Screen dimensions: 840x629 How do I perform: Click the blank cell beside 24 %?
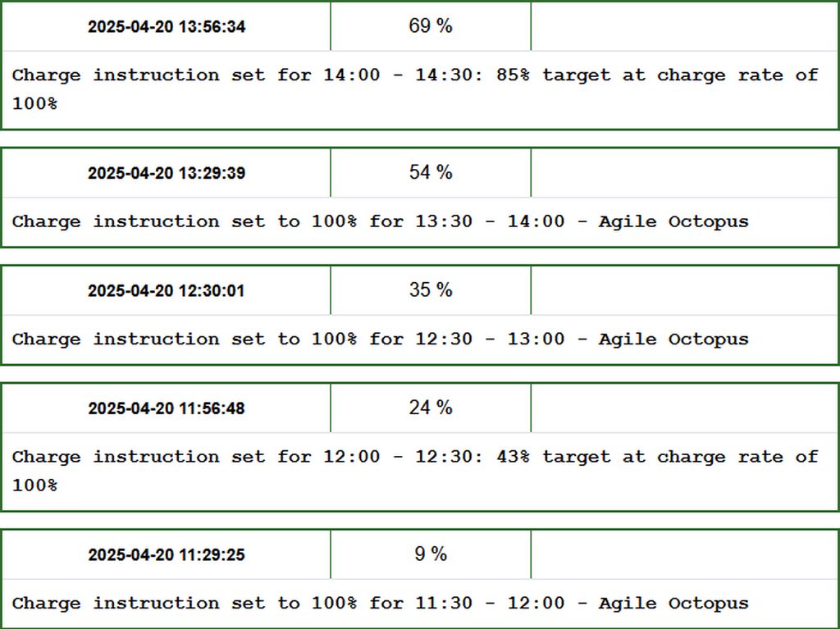tap(684, 408)
